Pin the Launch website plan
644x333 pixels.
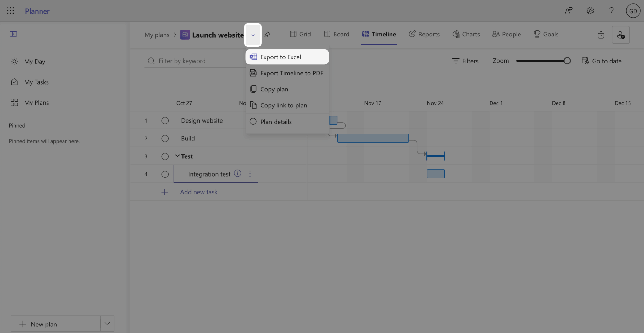point(267,35)
